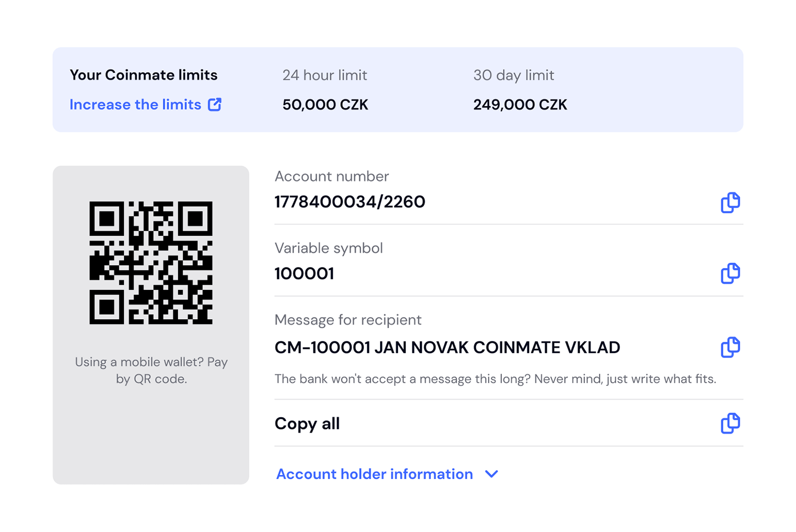Click the Pay by QR code caption
The width and height of the screenshot is (796, 532).
[x=151, y=370]
